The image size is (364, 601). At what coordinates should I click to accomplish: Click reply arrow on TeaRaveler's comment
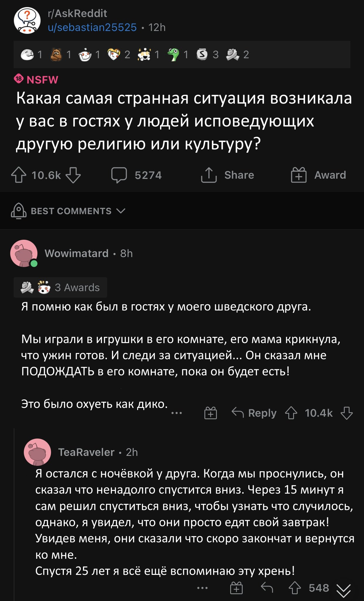tap(267, 588)
